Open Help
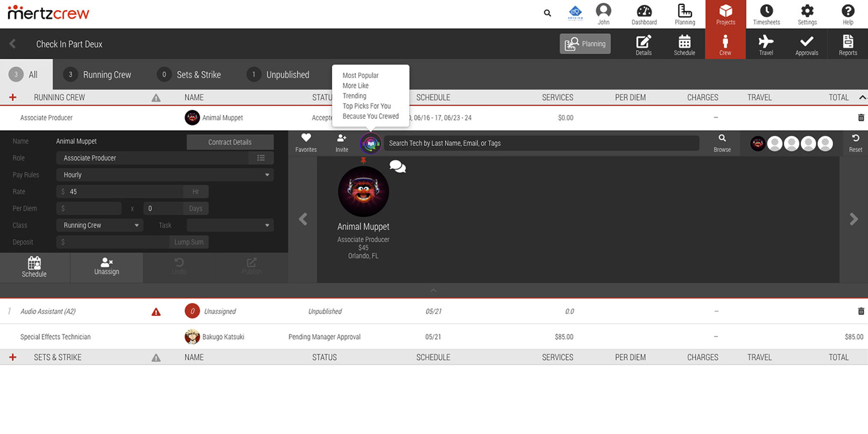Image resolution: width=868 pixels, height=434 pixels. point(848,14)
